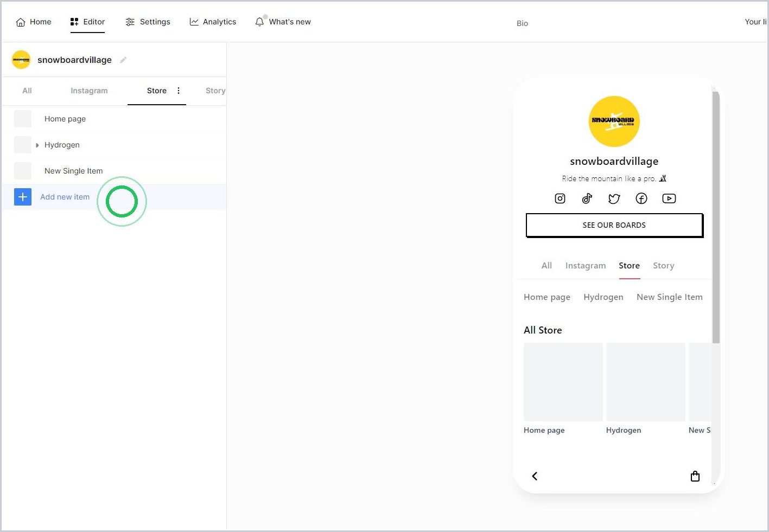Click the snowboardvillage avatar in editor sidebar
The image size is (769, 532).
[21, 60]
